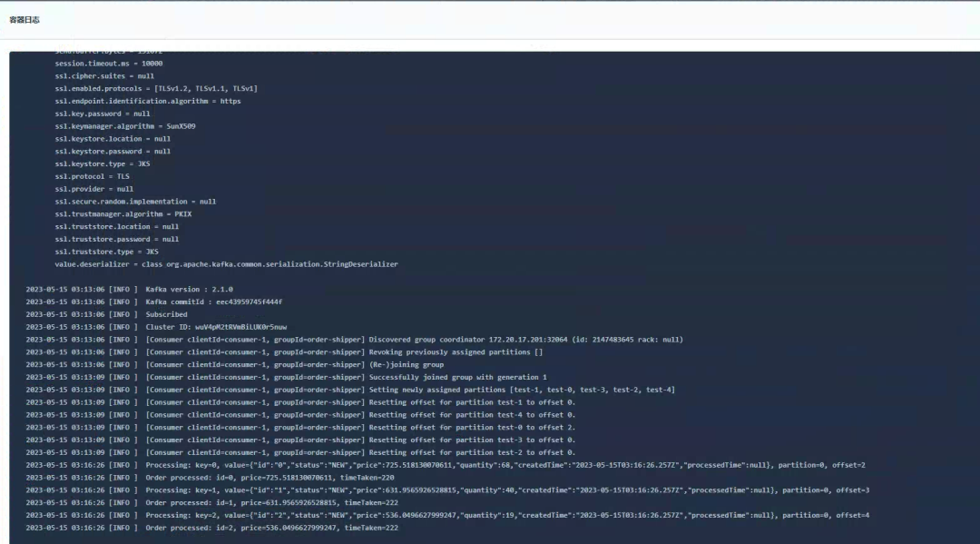Select Resetting offset for partition test-1 line
Screen dimensions: 980x544
(300, 402)
